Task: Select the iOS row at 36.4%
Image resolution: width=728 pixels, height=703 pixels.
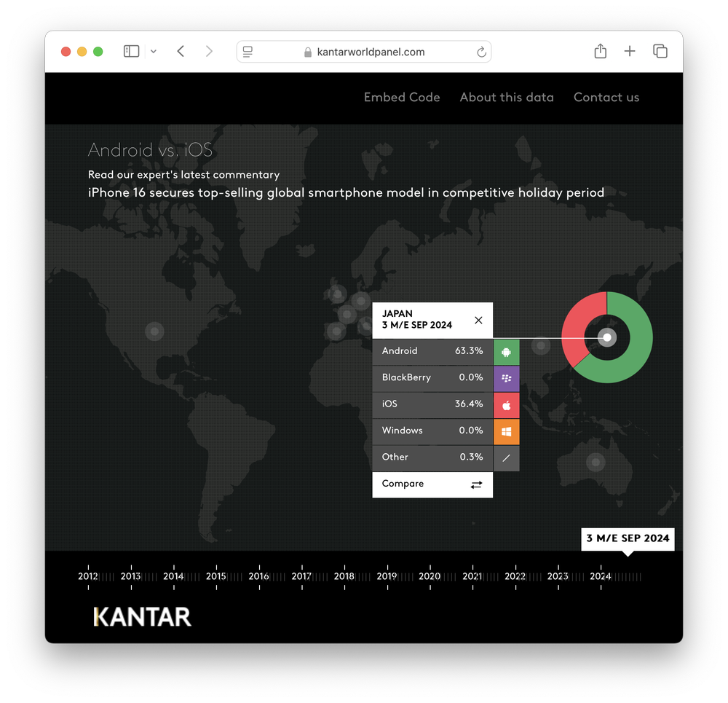Action: (432, 404)
